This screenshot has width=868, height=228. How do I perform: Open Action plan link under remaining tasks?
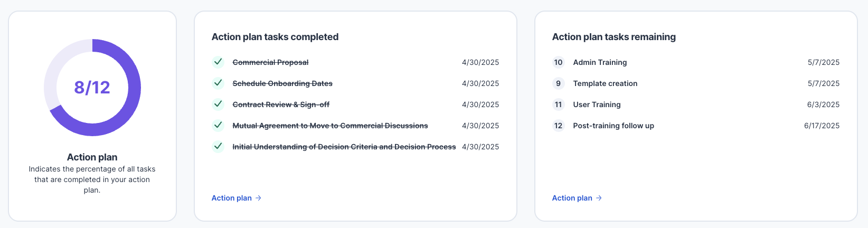(x=577, y=198)
